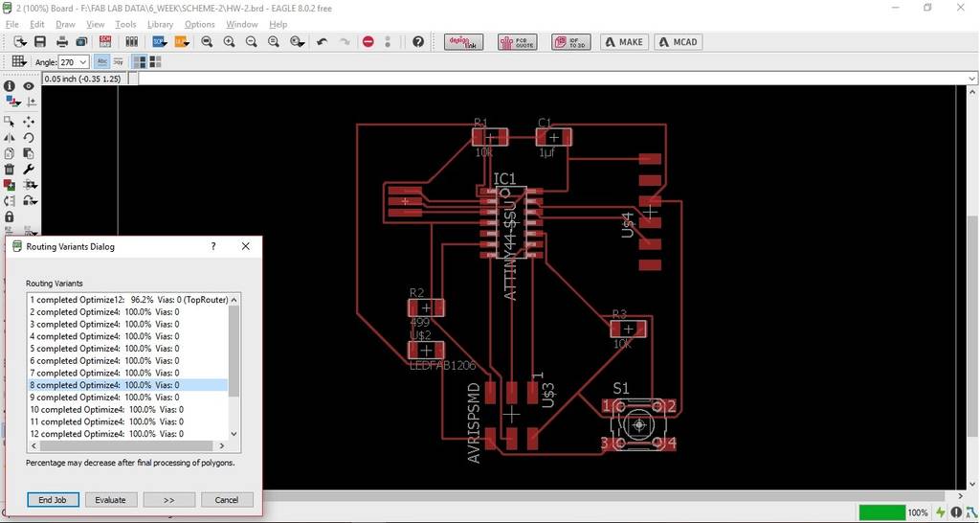This screenshot has height=523, width=980.
Task: Select the Info tool
Action: 10,85
